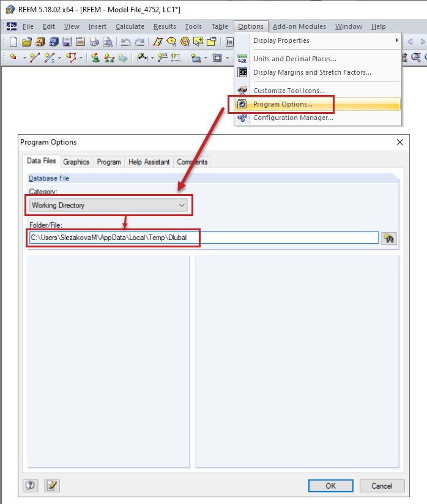Open the File menu
427x504 pixels.
pos(28,26)
